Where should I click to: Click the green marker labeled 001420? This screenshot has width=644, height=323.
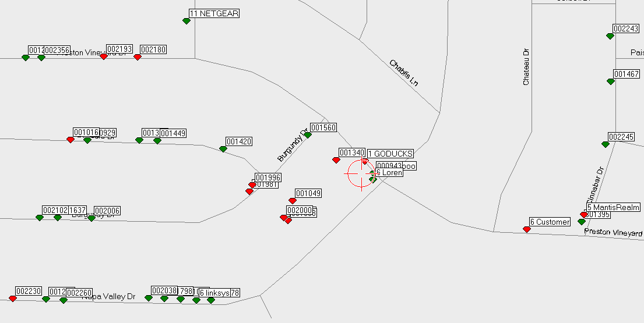(x=223, y=149)
